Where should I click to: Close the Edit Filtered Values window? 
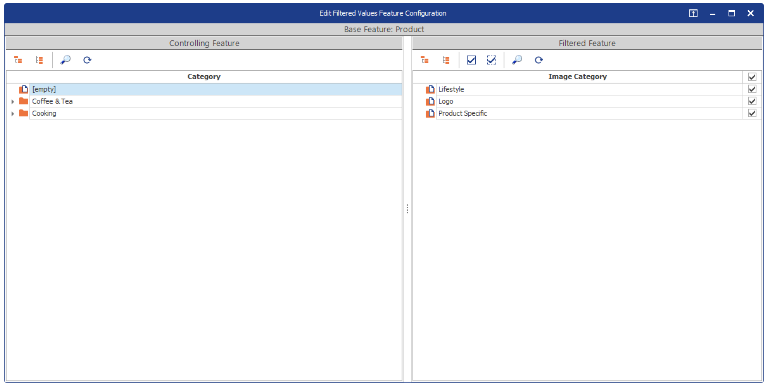tap(750, 13)
